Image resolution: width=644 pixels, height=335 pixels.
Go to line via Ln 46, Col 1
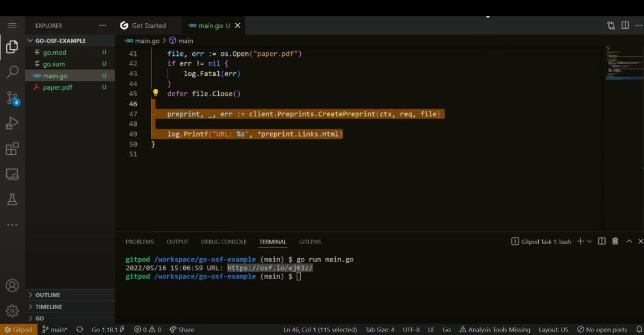(320, 330)
